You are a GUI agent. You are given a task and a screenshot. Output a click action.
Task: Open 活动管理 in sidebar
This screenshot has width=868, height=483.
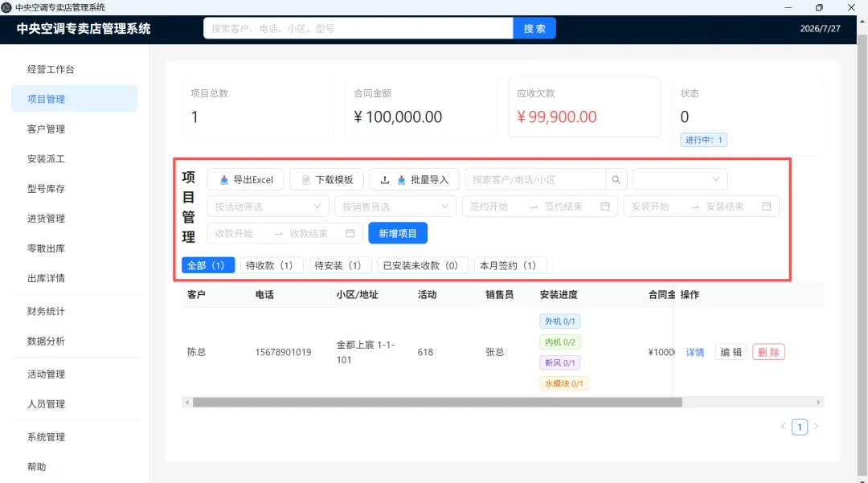74,375
